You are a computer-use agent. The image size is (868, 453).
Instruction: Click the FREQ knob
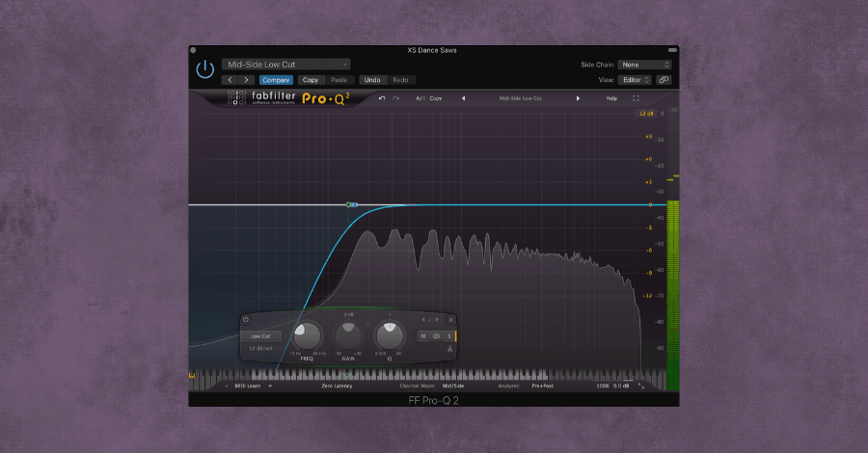tap(306, 335)
